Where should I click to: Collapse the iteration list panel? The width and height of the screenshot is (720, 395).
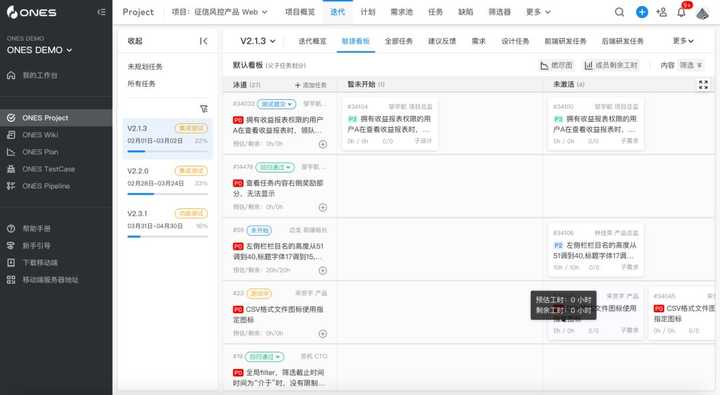(204, 41)
